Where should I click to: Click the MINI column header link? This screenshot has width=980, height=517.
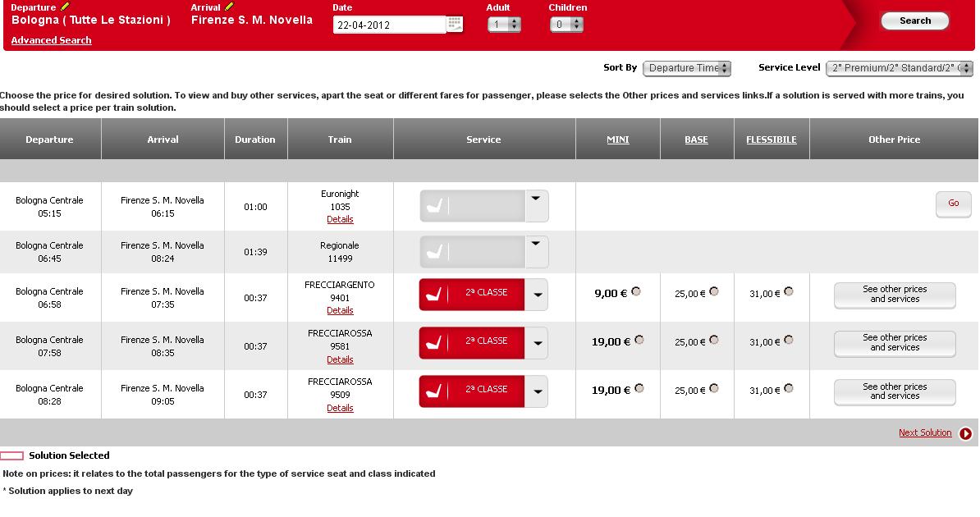point(617,140)
